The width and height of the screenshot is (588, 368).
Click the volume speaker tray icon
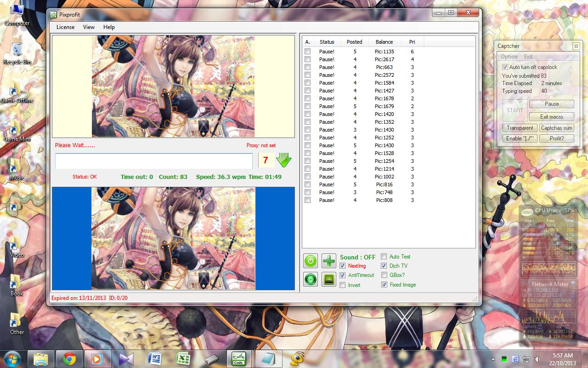tap(537, 359)
